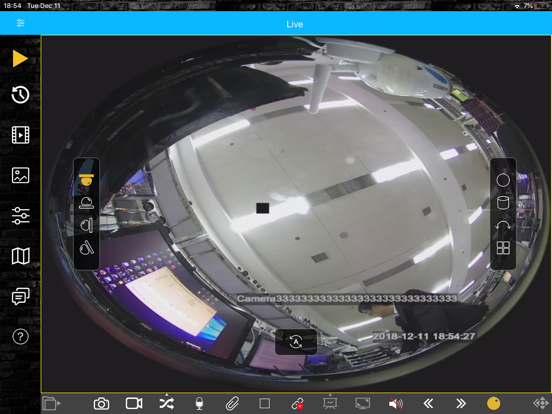This screenshot has height=414, width=552.
Task: Go to previous camera with double-left arrows
Action: (x=428, y=403)
